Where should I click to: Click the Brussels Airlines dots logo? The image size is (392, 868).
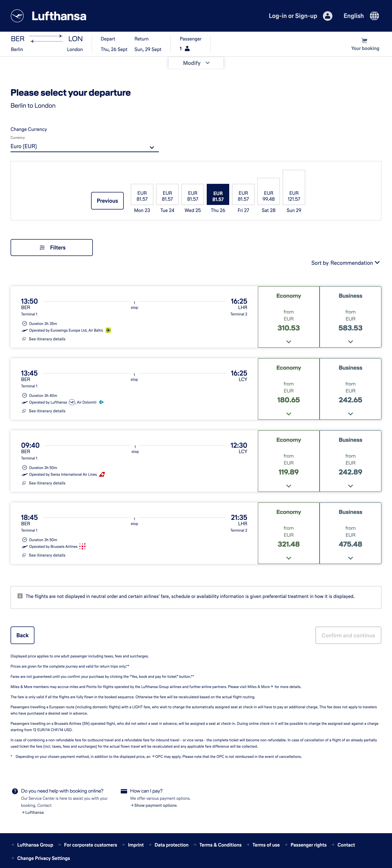coord(82,546)
